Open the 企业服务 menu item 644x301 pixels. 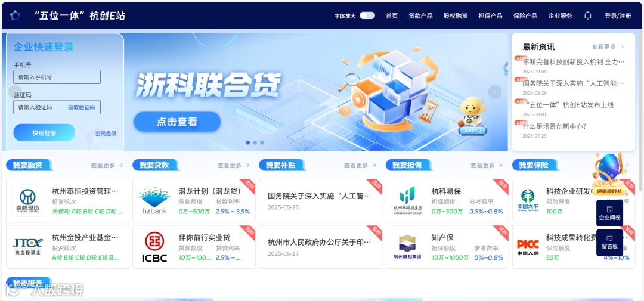(560, 16)
